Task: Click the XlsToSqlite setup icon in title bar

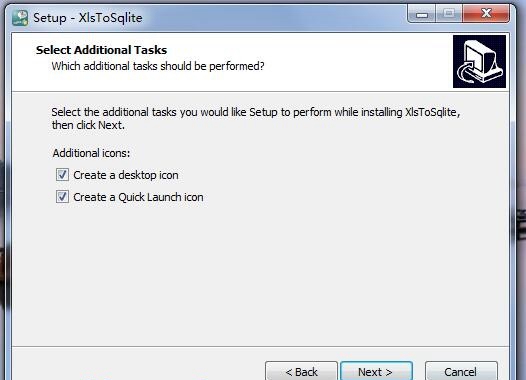Action: click(x=20, y=17)
